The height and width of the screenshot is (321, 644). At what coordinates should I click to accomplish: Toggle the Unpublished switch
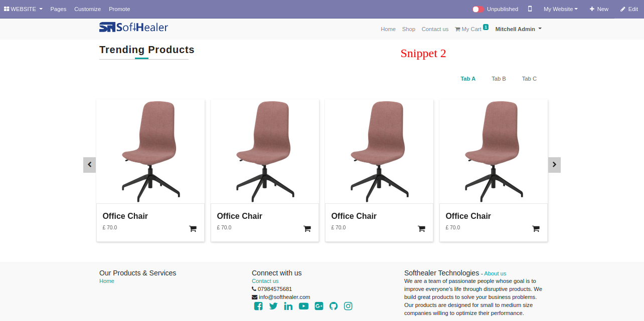pyautogui.click(x=478, y=9)
